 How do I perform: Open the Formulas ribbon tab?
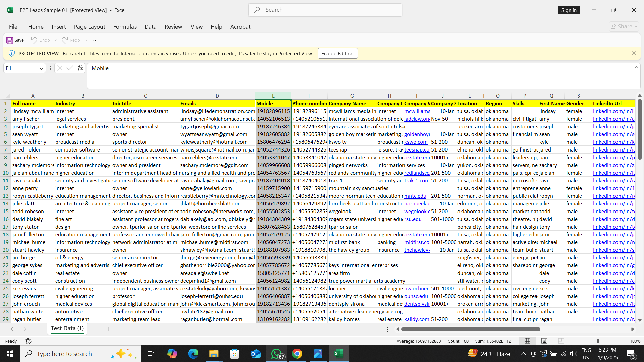coord(125,27)
